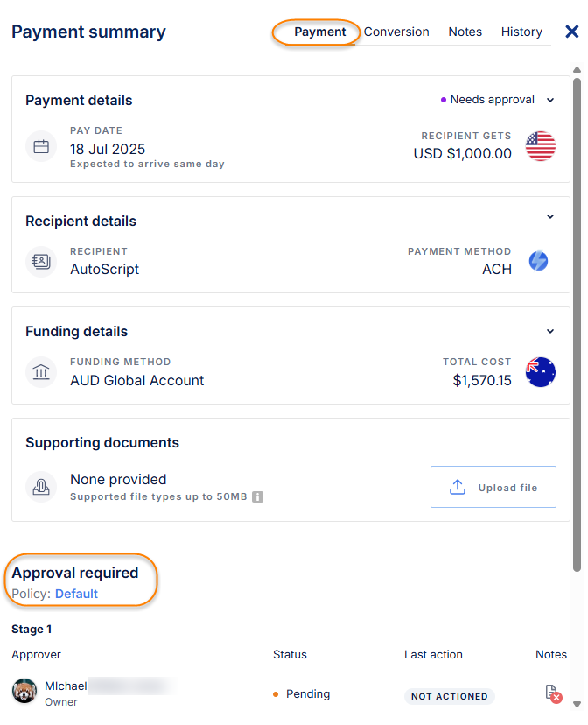Click Michael's red panda avatar

click(x=24, y=692)
